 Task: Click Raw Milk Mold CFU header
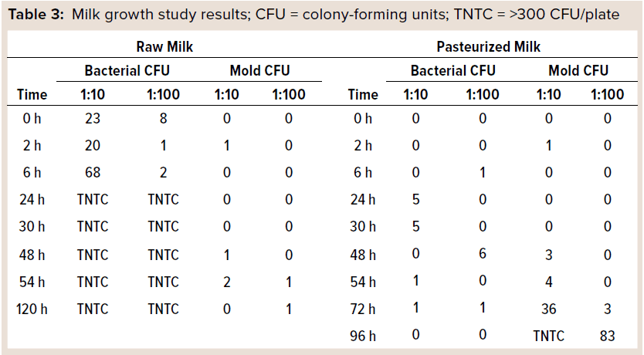pyautogui.click(x=259, y=71)
